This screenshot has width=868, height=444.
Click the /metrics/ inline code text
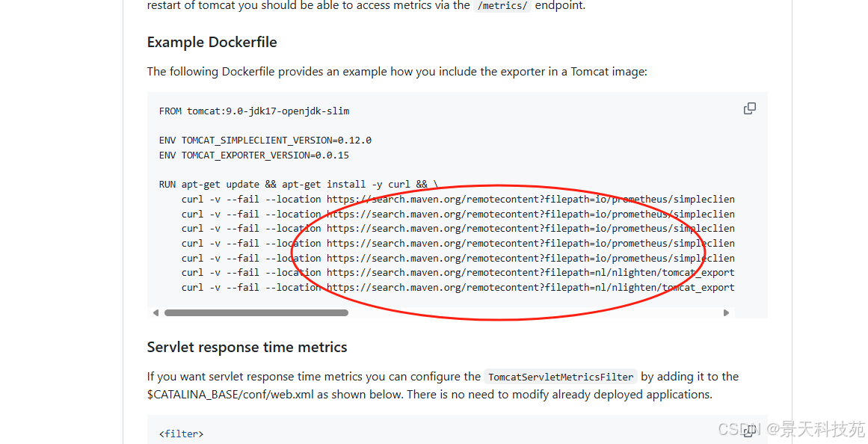503,6
